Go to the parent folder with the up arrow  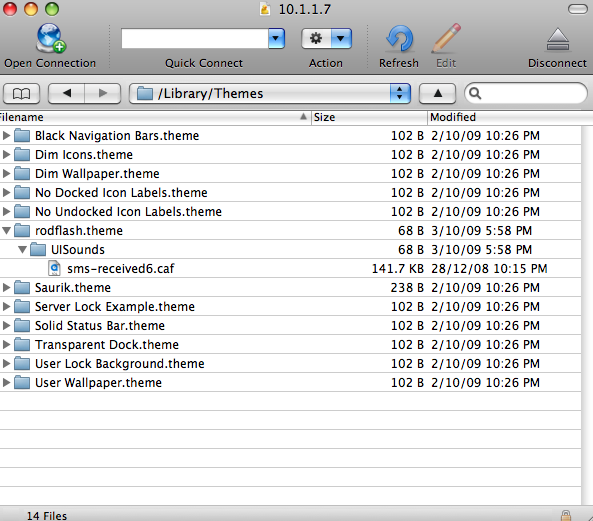click(x=438, y=93)
